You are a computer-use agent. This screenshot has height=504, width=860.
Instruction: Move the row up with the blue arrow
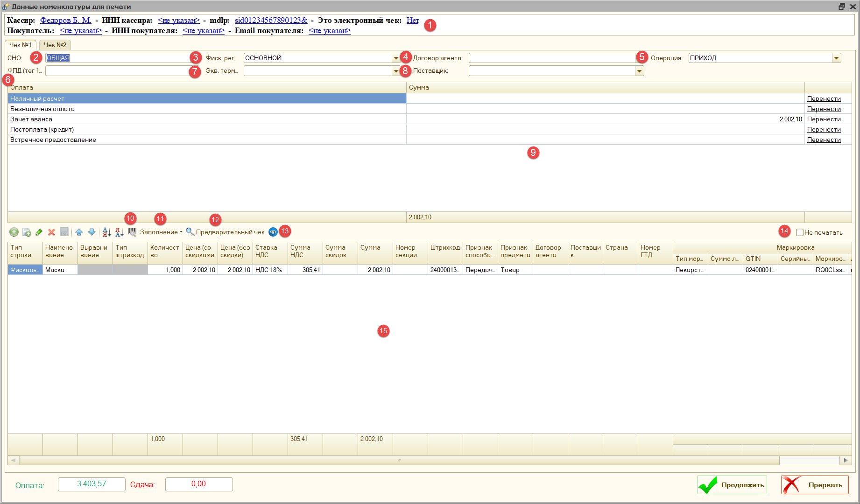[79, 232]
